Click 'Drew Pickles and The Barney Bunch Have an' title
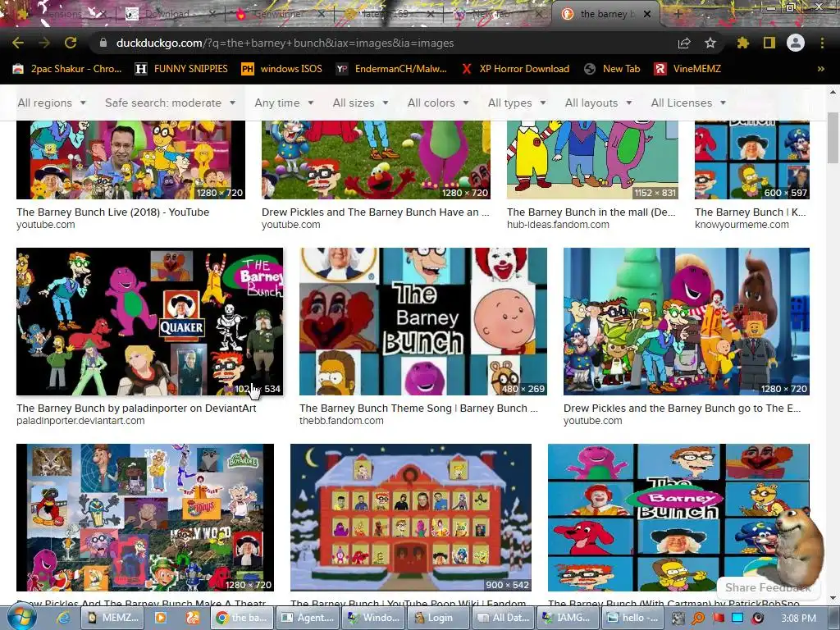This screenshot has width=840, height=630. pos(375,212)
